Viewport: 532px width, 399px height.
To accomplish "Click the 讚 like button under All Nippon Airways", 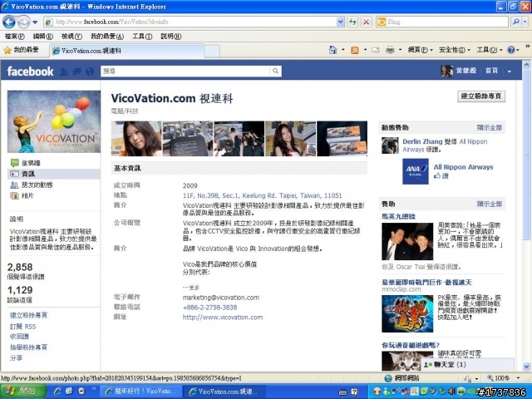I will click(441, 175).
